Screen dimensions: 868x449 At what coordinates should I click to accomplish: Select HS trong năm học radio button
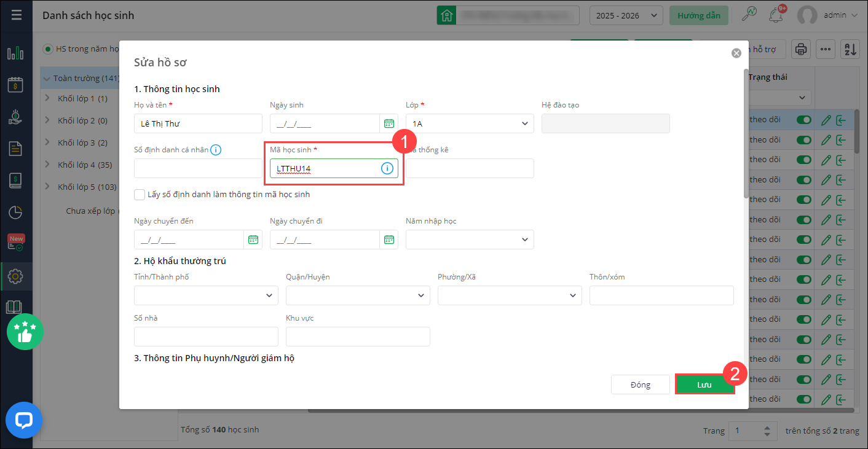[x=47, y=49]
